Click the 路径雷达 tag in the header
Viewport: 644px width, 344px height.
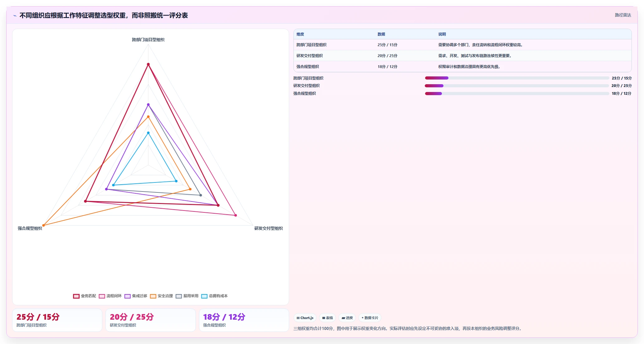click(623, 15)
